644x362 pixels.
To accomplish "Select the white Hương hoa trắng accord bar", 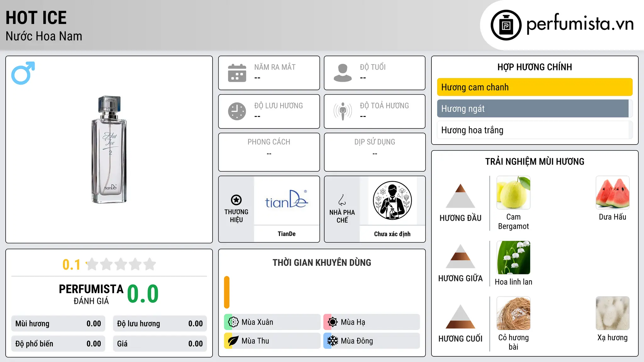I will pos(535,130).
